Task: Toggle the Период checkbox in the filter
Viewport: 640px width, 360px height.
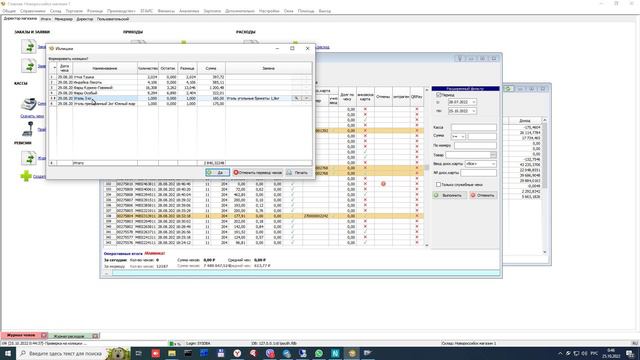Action: click(x=439, y=95)
